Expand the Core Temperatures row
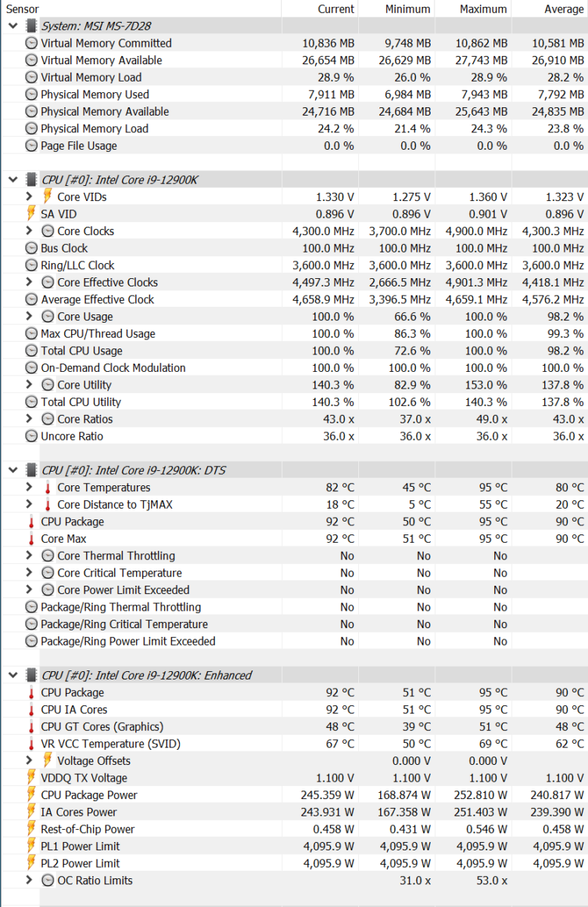Image resolution: width=588 pixels, height=907 pixels. click(29, 488)
